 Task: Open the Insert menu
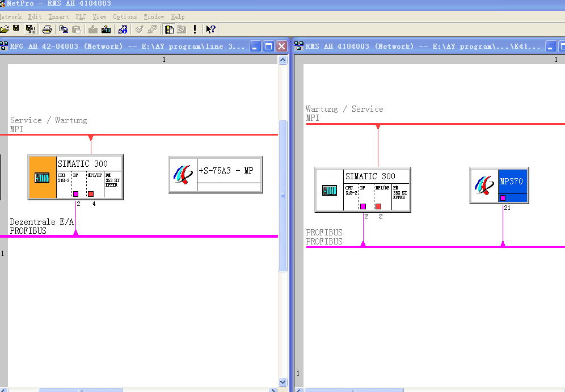click(58, 16)
